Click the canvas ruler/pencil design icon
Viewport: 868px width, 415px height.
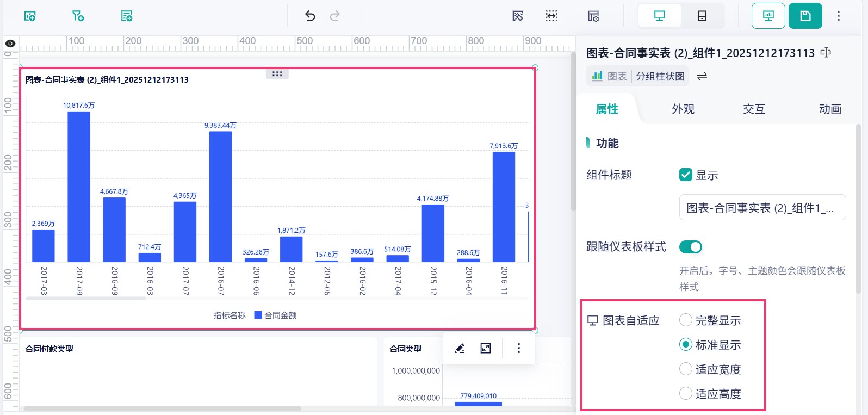point(518,16)
